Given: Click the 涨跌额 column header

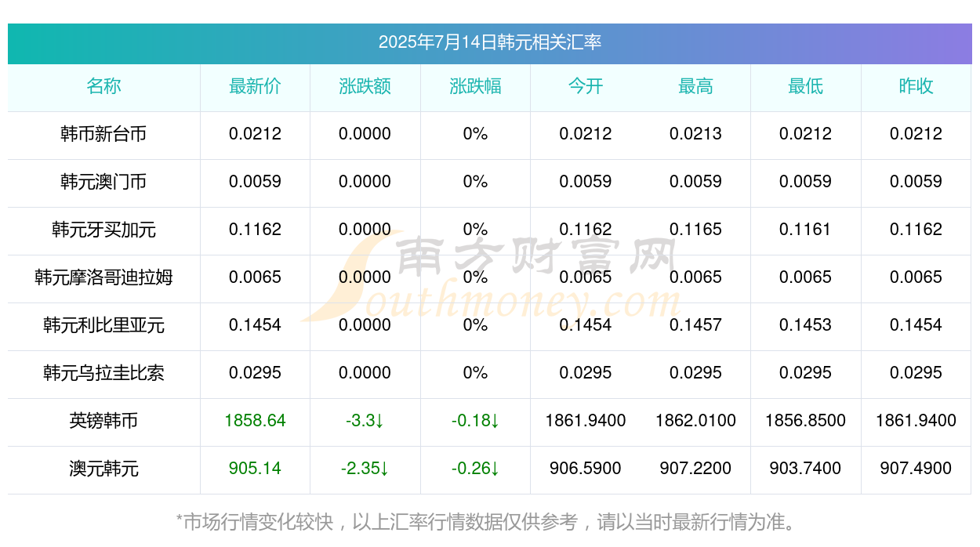Looking at the screenshot, I should click(x=365, y=86).
